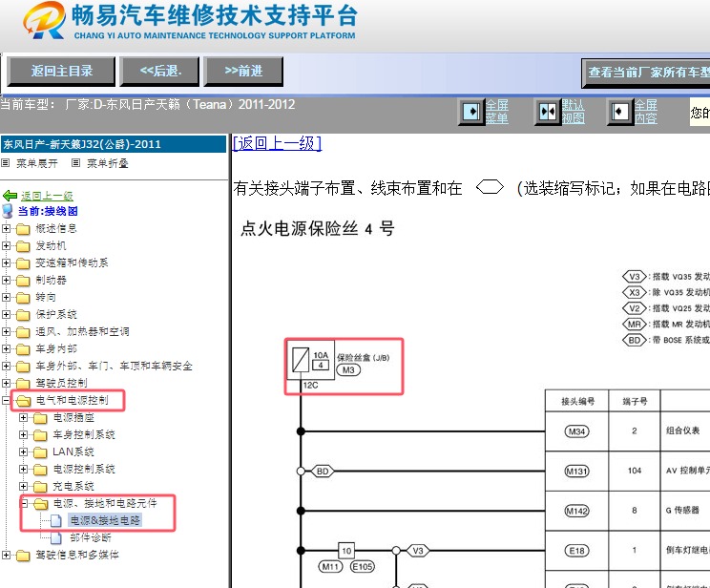Expand the 通风、加热器和空调 tree node
The width and height of the screenshot is (710, 588).
coord(6,331)
